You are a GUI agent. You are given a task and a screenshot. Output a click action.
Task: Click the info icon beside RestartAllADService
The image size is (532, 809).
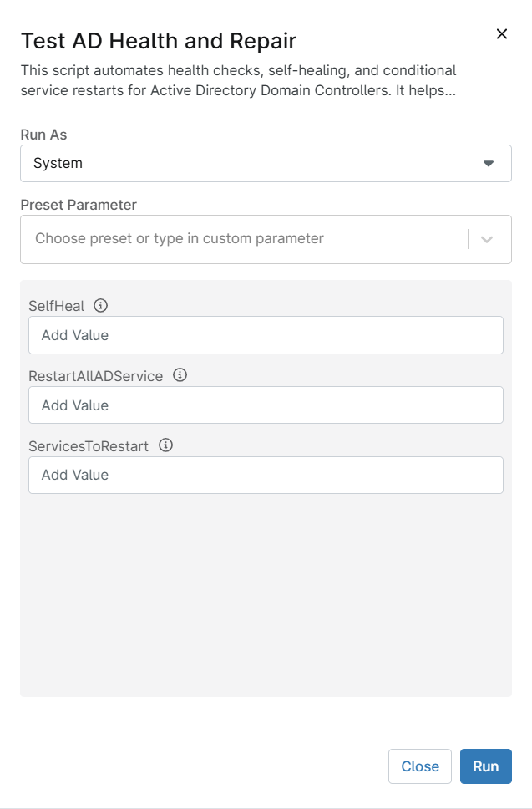coord(180,375)
